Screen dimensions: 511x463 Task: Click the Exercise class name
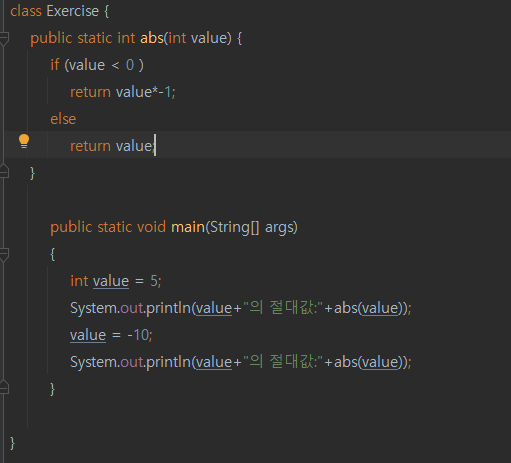click(x=73, y=11)
